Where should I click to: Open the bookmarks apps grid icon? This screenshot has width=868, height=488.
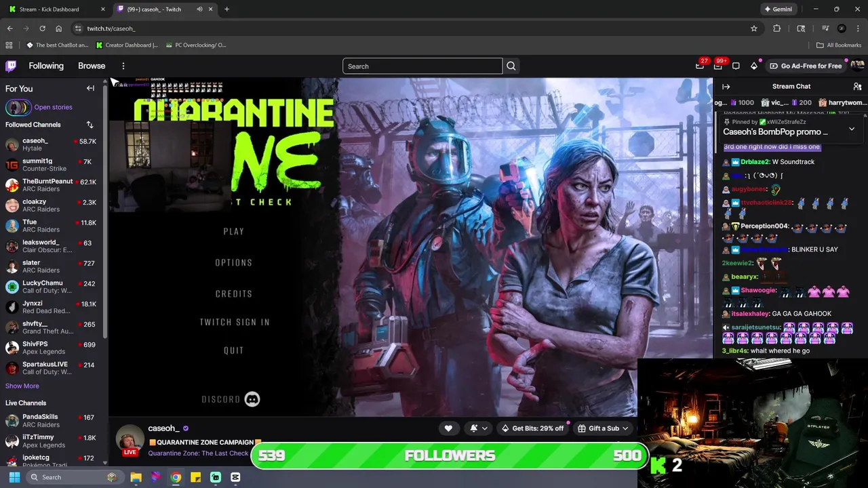[9, 45]
